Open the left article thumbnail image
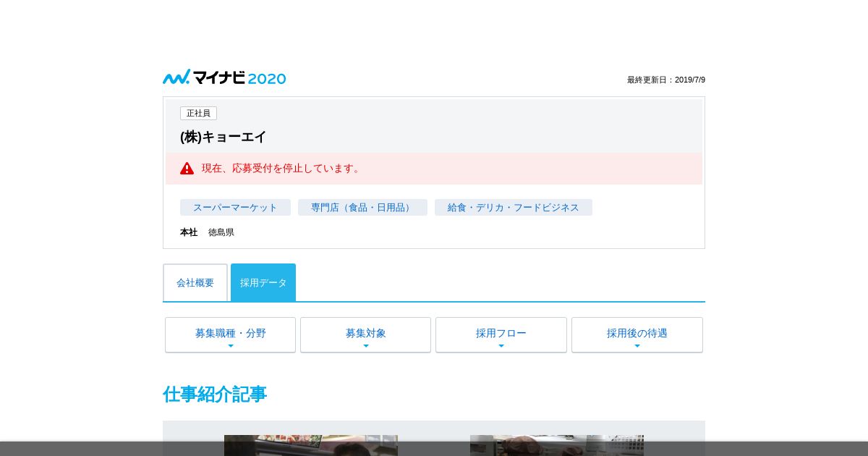 click(x=311, y=445)
